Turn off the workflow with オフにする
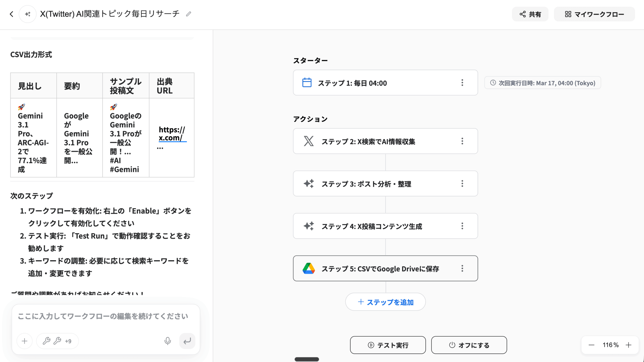Image resolution: width=644 pixels, height=362 pixels. click(469, 345)
